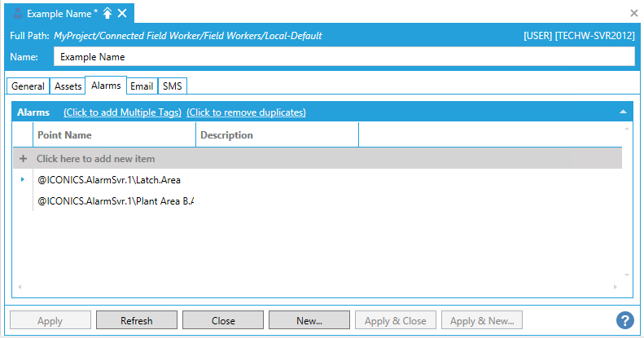Click the help question mark icon

[x=625, y=320]
